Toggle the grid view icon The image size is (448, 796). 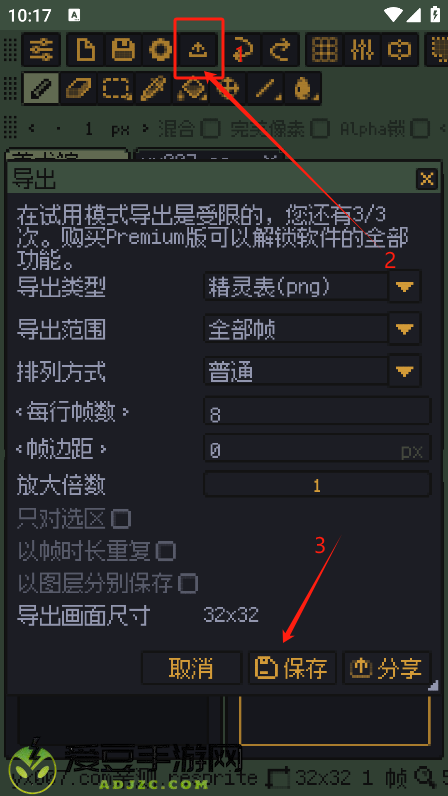[x=325, y=50]
